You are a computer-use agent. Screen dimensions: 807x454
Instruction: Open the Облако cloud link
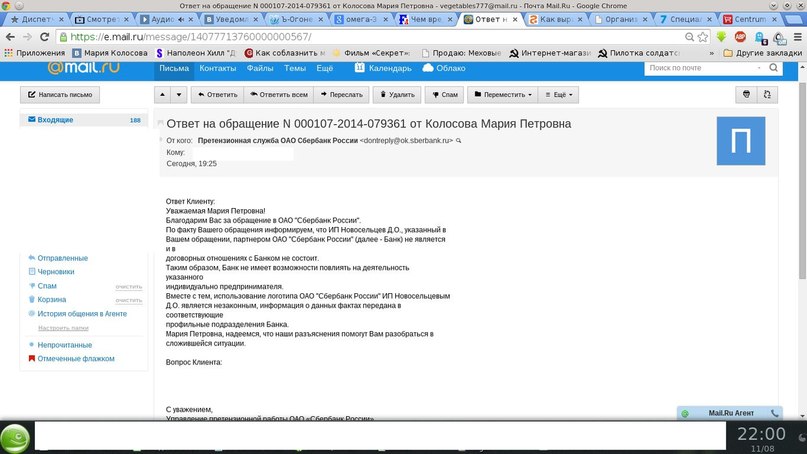[x=444, y=68]
